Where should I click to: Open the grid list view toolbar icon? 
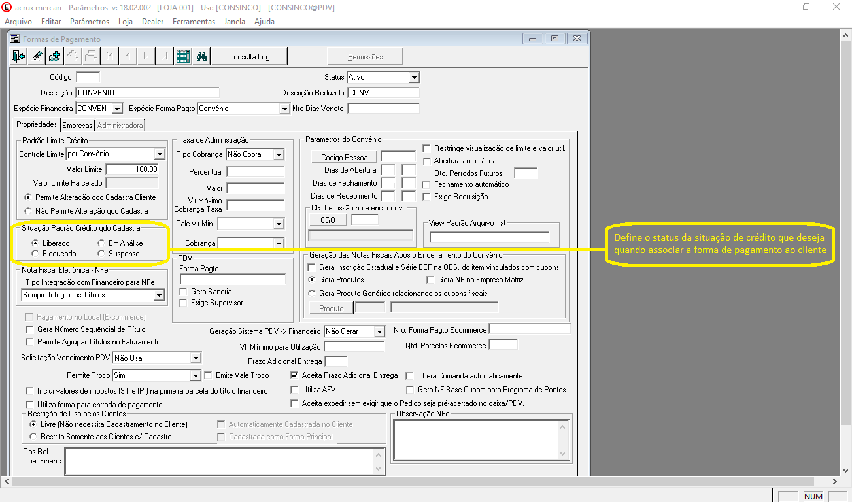[183, 56]
